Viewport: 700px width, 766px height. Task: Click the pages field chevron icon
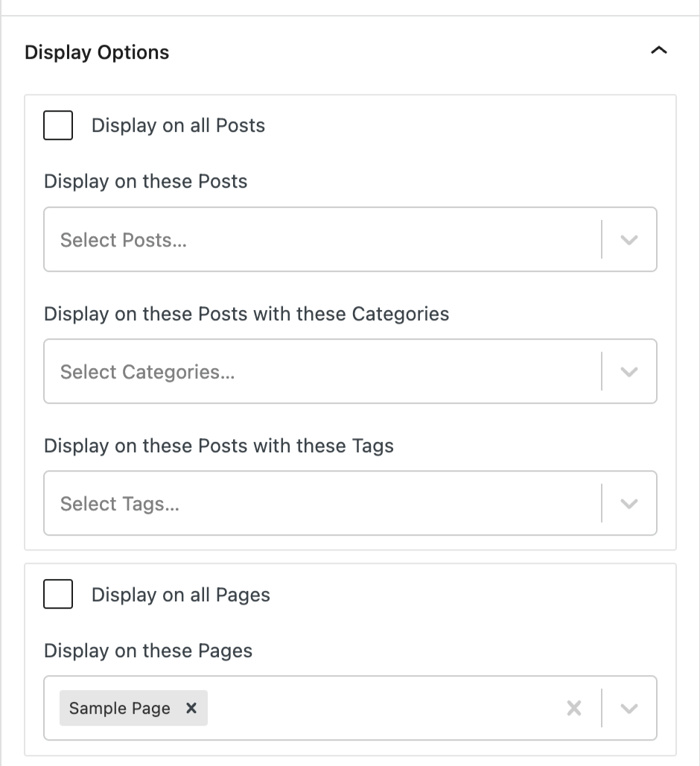[x=629, y=708]
